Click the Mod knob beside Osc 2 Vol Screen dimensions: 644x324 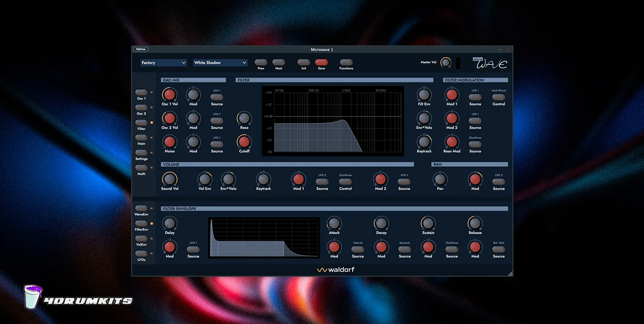(x=193, y=118)
